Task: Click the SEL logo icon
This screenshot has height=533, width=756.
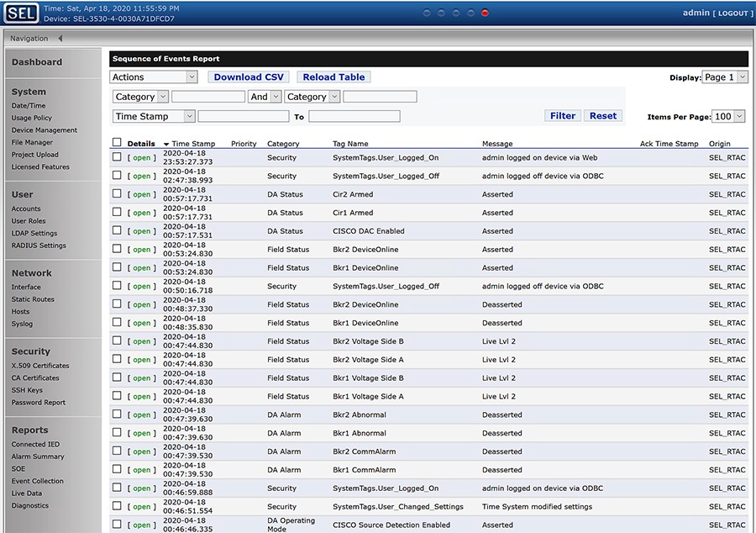Action: pyautogui.click(x=21, y=13)
